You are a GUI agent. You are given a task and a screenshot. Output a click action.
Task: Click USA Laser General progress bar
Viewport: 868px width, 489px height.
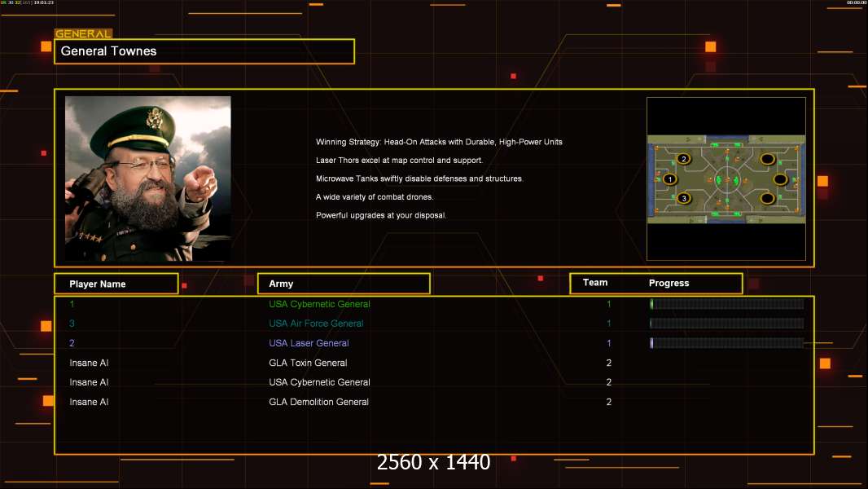click(727, 343)
